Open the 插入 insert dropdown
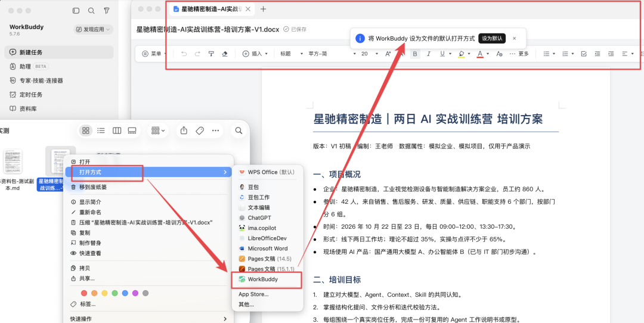 [x=255, y=54]
